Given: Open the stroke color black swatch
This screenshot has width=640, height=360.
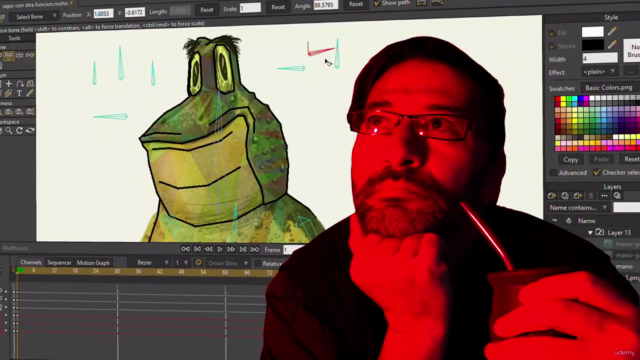Looking at the screenshot, I should (593, 44).
